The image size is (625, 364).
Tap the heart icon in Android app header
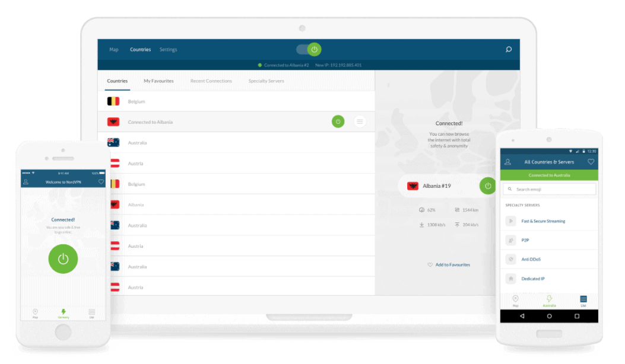pos(591,162)
